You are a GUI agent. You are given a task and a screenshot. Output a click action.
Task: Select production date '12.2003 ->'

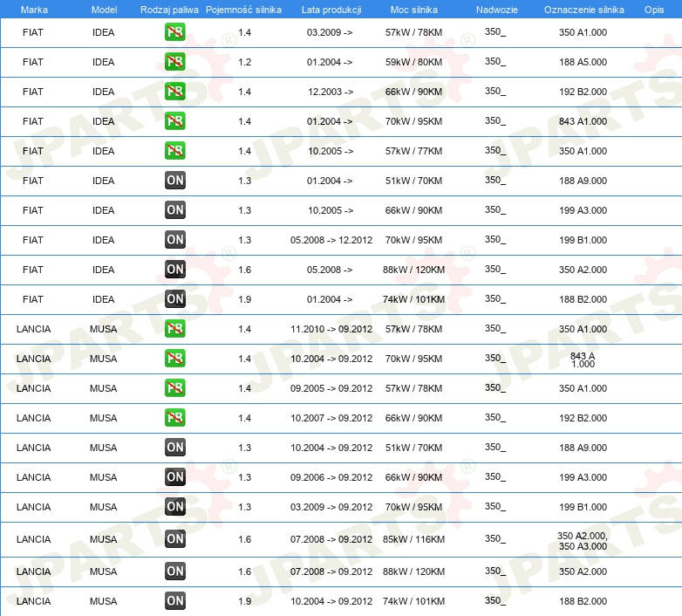coord(331,92)
